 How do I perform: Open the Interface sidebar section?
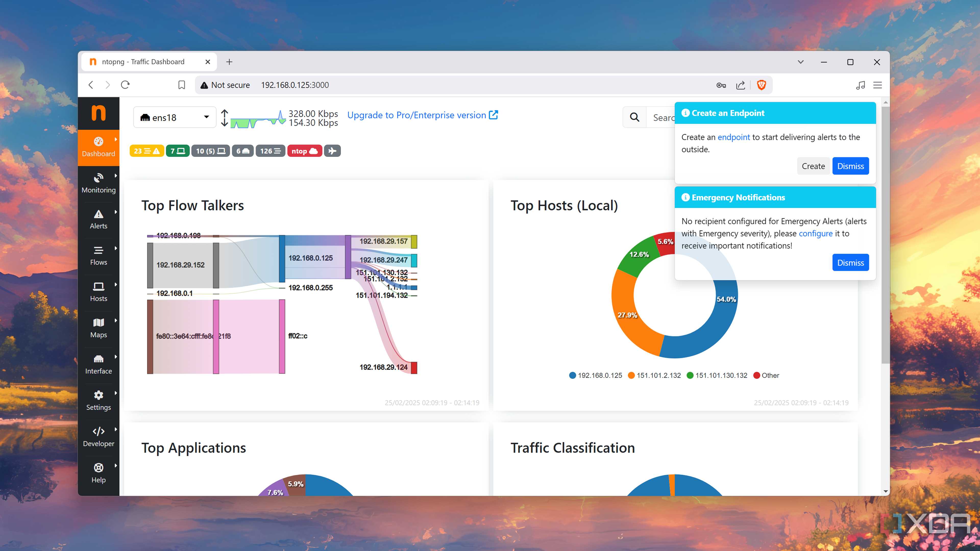(x=99, y=365)
